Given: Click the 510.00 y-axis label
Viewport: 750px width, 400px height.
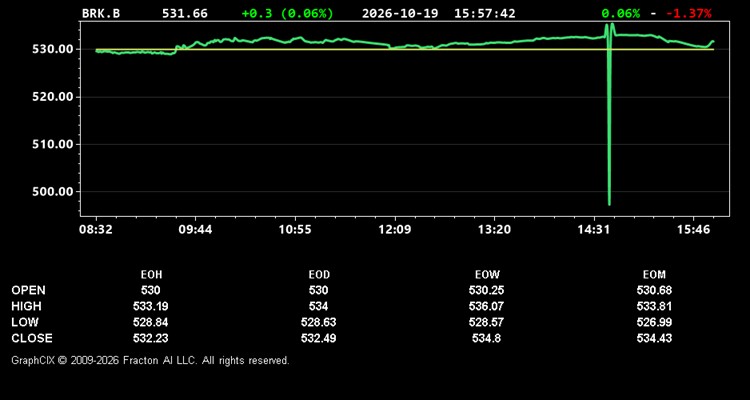Looking at the screenshot, I should click(x=53, y=144).
